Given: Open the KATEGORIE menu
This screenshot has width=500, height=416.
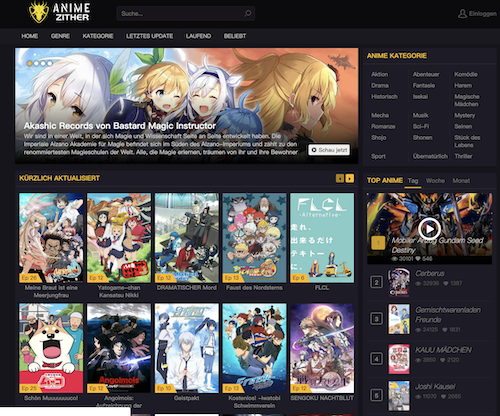Looking at the screenshot, I should [98, 36].
